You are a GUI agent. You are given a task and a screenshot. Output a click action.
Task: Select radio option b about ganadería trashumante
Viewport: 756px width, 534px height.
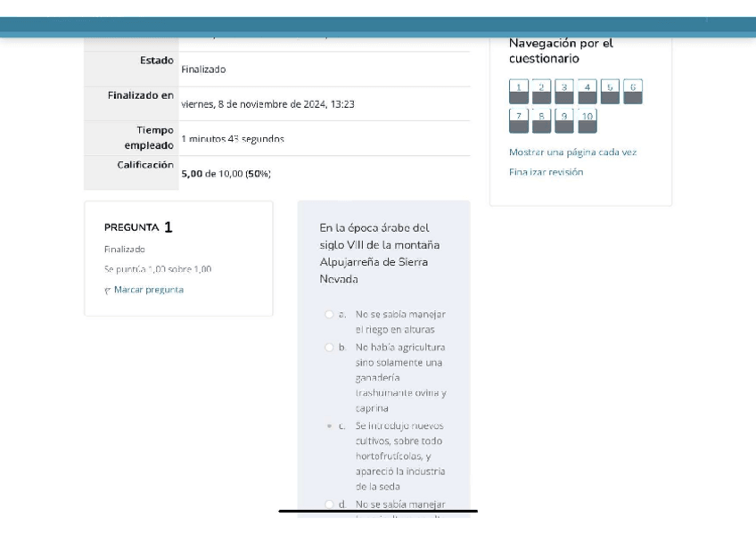[329, 347]
